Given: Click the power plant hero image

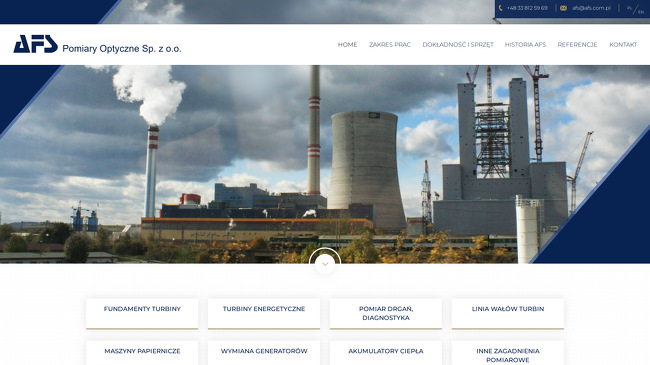Looking at the screenshot, I should [x=325, y=164].
